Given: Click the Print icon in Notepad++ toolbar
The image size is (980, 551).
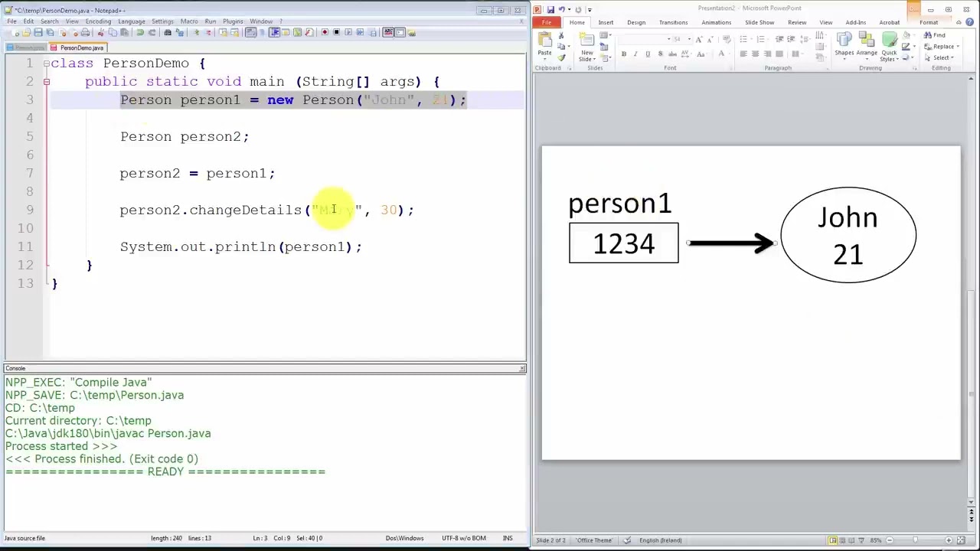Looking at the screenshot, I should pyautogui.click(x=86, y=32).
